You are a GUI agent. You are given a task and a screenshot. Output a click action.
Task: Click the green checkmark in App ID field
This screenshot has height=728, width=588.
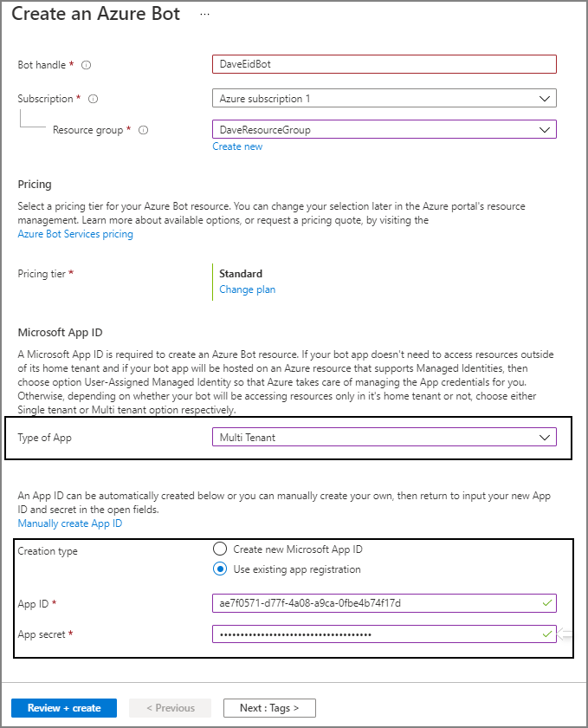click(546, 603)
